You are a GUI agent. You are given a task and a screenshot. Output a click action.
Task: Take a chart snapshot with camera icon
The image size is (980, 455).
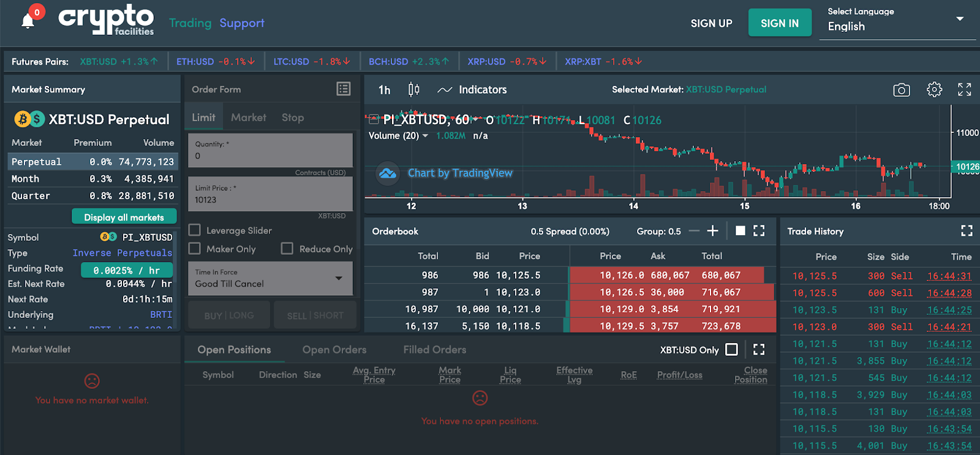pyautogui.click(x=902, y=90)
